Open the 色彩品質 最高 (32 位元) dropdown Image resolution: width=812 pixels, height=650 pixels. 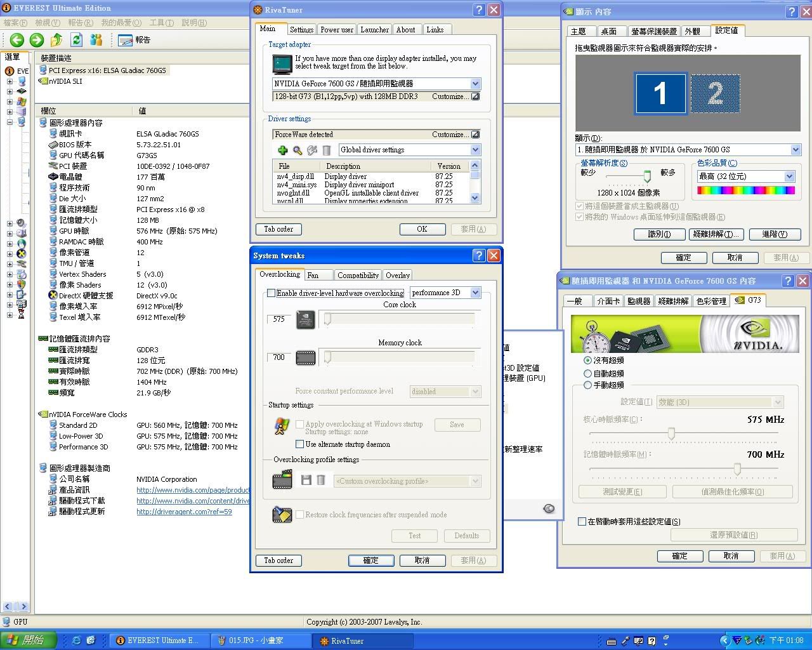tap(789, 176)
